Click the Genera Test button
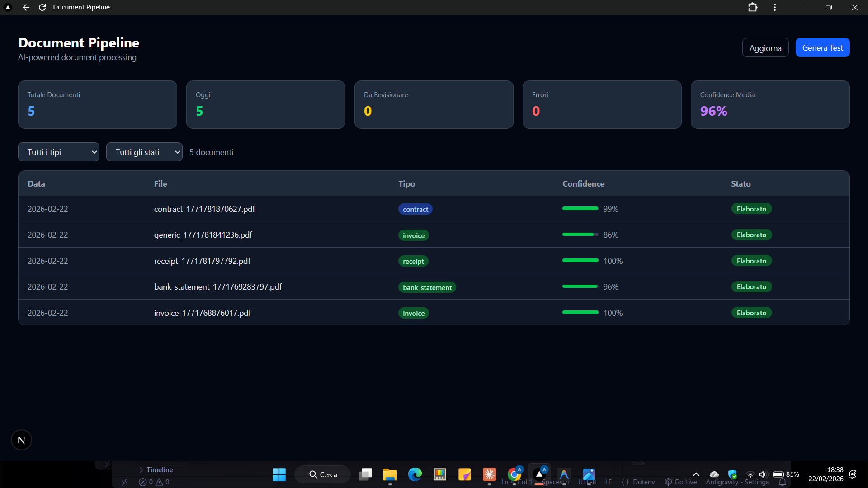The height and width of the screenshot is (488, 868). pyautogui.click(x=822, y=48)
